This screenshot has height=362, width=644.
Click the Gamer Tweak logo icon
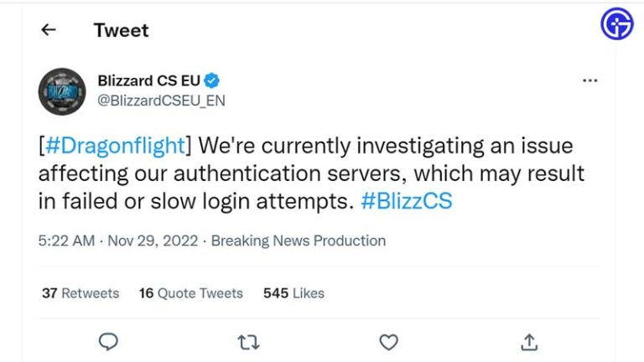(617, 24)
